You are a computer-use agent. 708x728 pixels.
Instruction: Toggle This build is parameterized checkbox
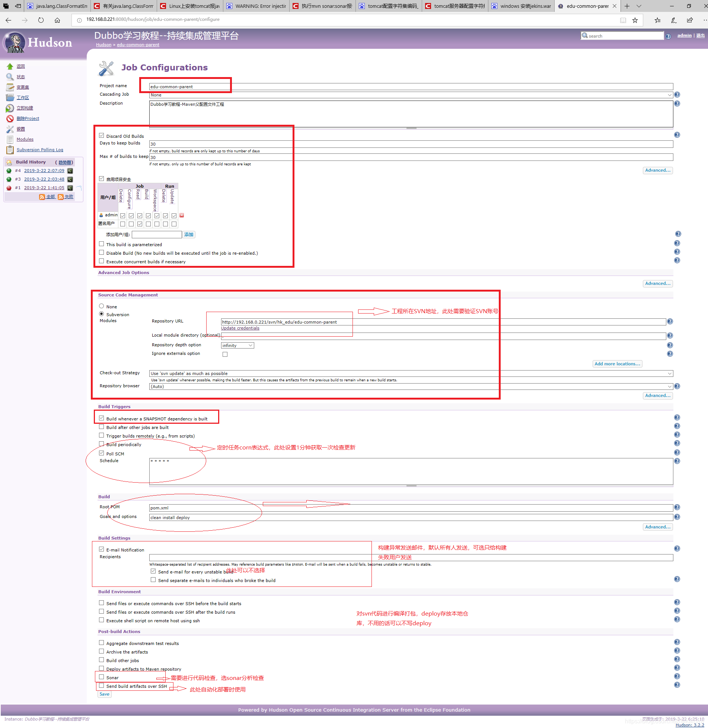click(101, 244)
